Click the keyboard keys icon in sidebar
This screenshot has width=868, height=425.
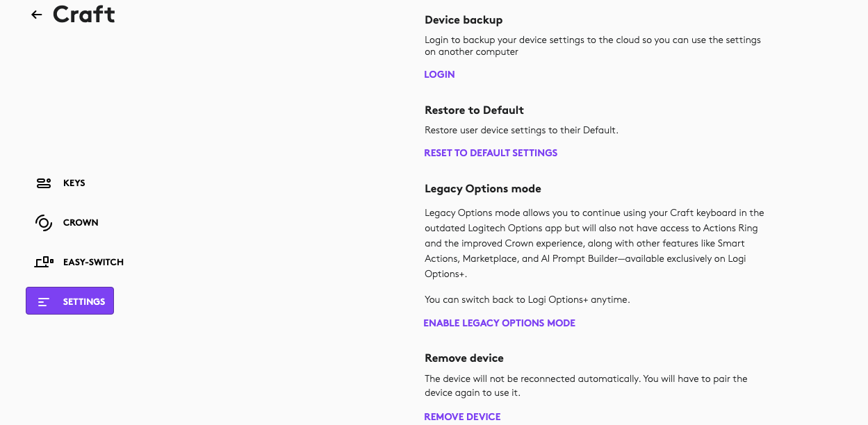click(44, 183)
